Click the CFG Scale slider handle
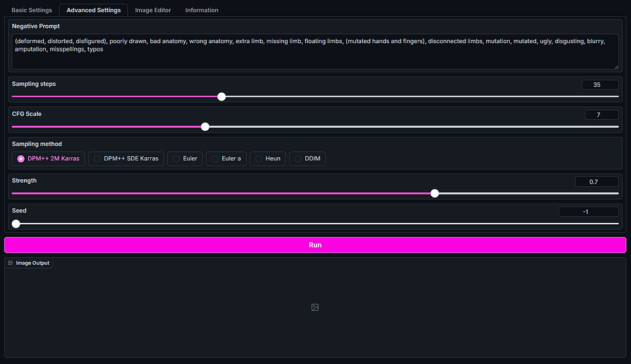631x364 pixels. pos(205,127)
